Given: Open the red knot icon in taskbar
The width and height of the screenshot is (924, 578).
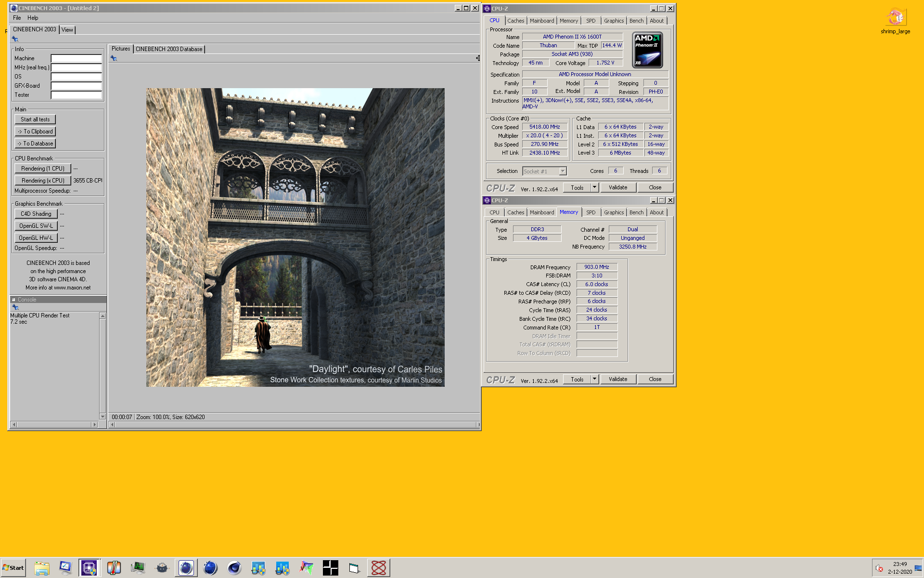Looking at the screenshot, I should coord(379,568).
